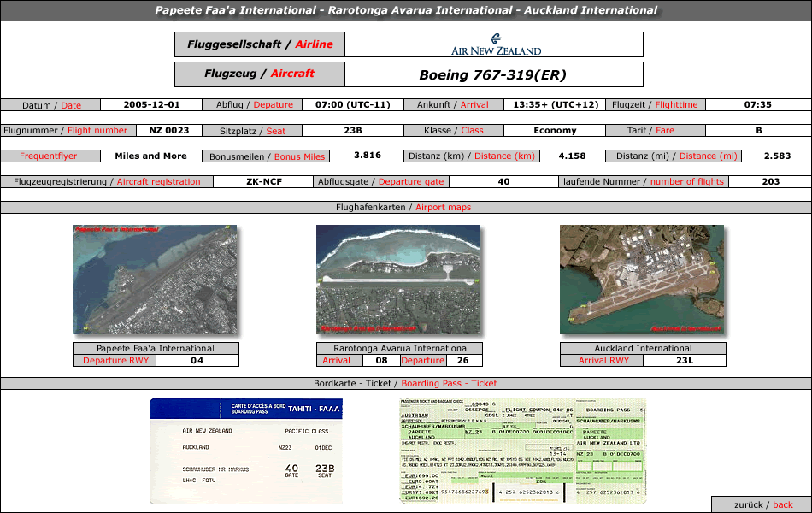Image resolution: width=812 pixels, height=513 pixels.
Task: Click the Fluggesellschaft / Airline label
Action: point(260,44)
